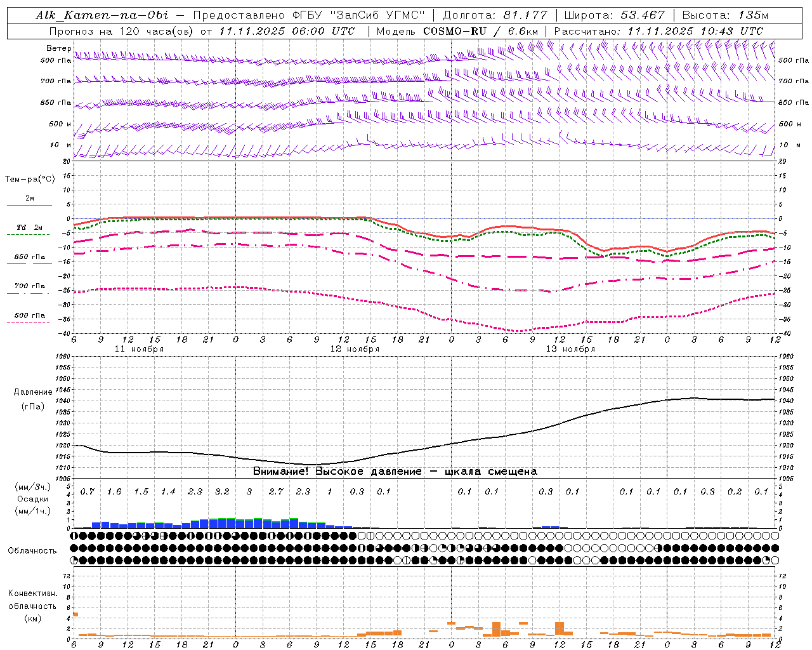Click the 3-hour precipitation value 3.2
Image resolution: width=812 pixels, height=650 pixels.
(x=222, y=492)
